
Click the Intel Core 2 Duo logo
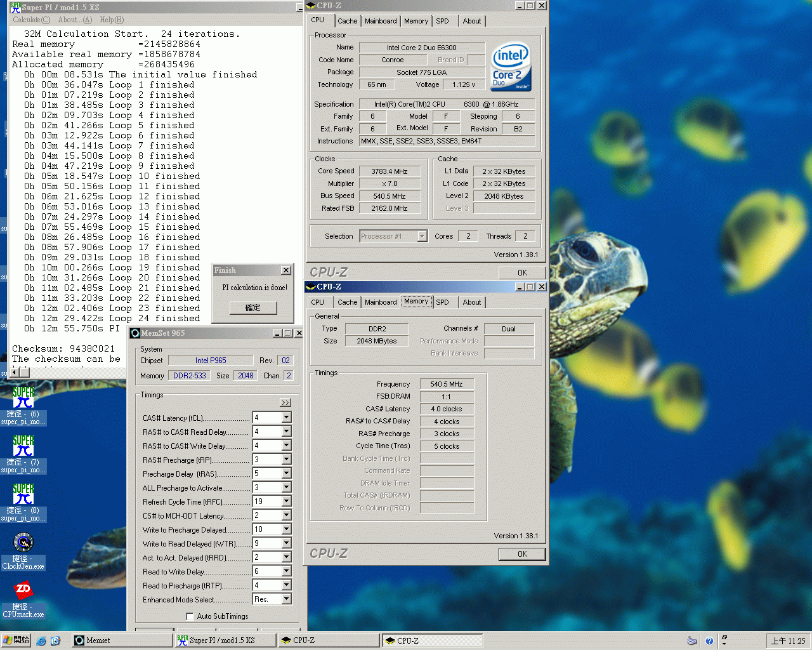511,66
